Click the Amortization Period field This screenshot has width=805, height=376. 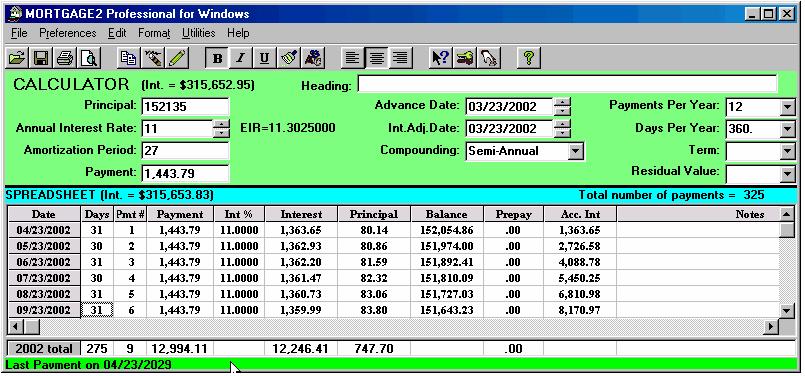tap(185, 151)
